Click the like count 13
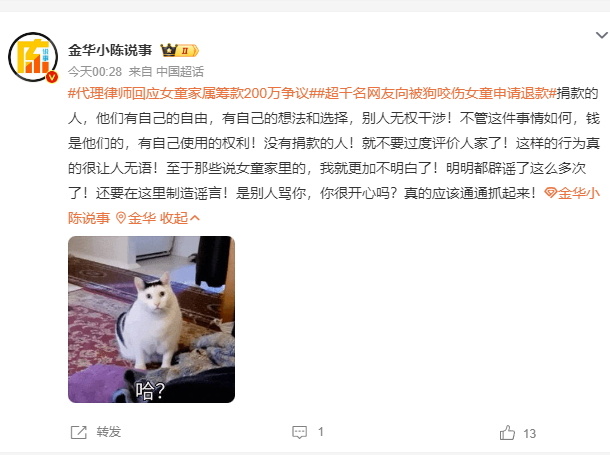 click(x=529, y=433)
